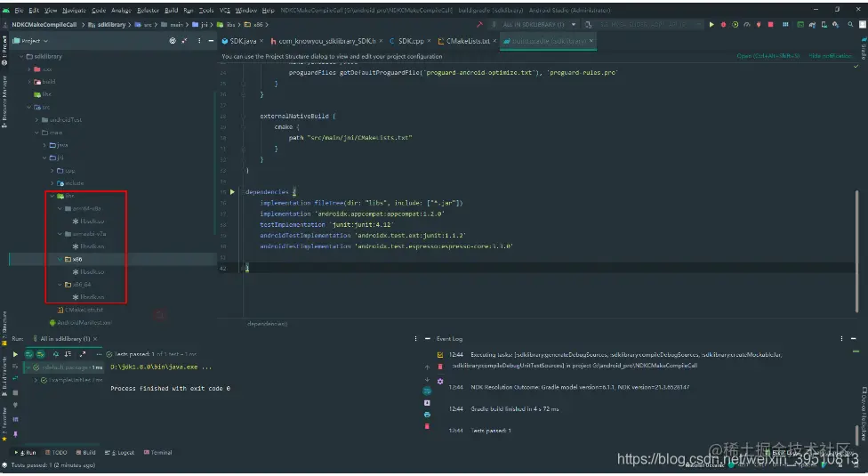The width and height of the screenshot is (868, 476).
Task: Open the Search Everywhere magnifier icon
Action: (851, 24)
